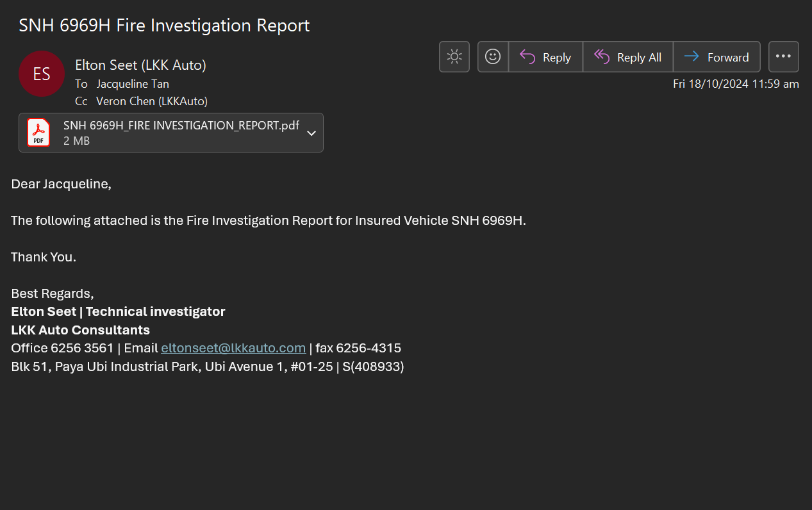Click the red PDF attachment icon
The height and width of the screenshot is (510, 812).
pos(38,133)
